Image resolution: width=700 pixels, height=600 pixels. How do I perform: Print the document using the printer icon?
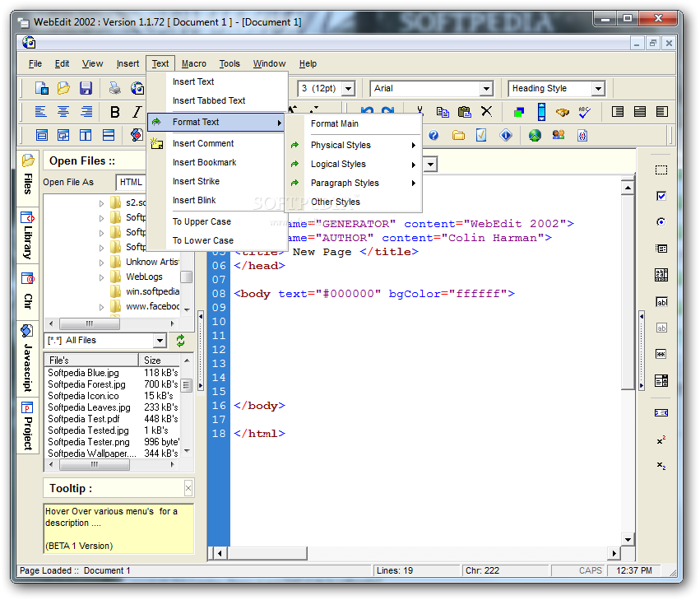pyautogui.click(x=114, y=88)
